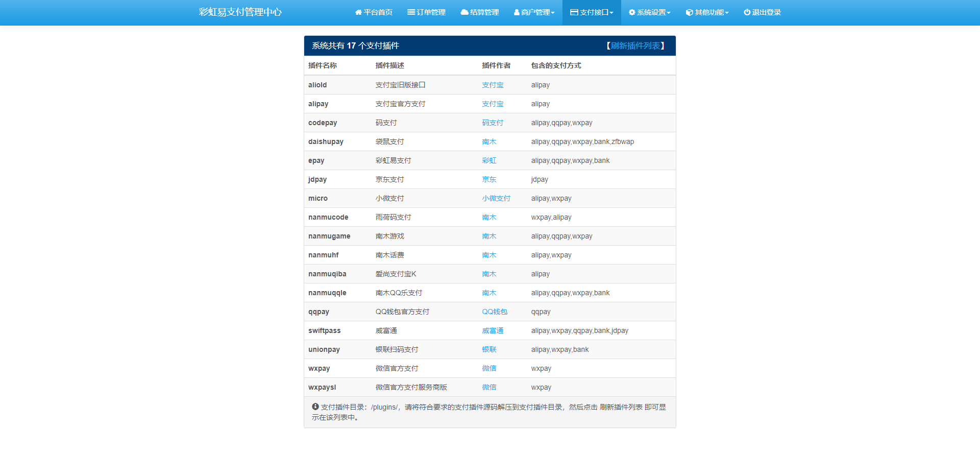980x476 pixels.
Task: Log out via 退出登录
Action: click(763, 12)
